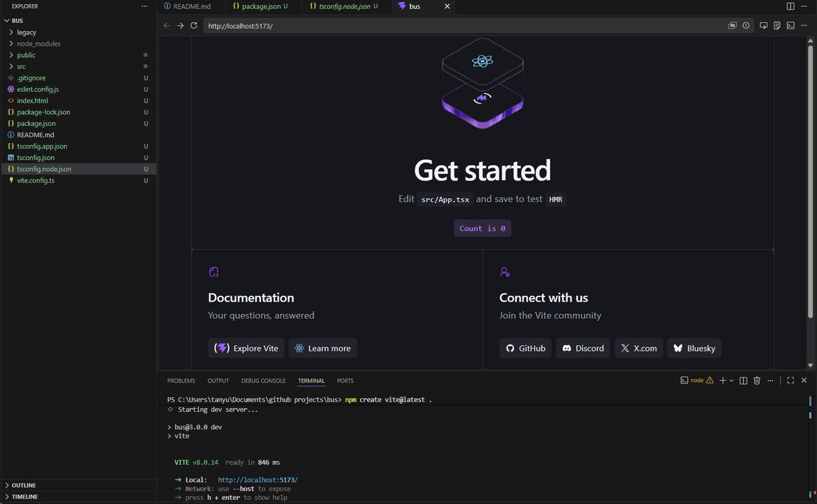The height and width of the screenshot is (504, 817).
Task: Open editor group more actions menu
Action: pos(804,6)
